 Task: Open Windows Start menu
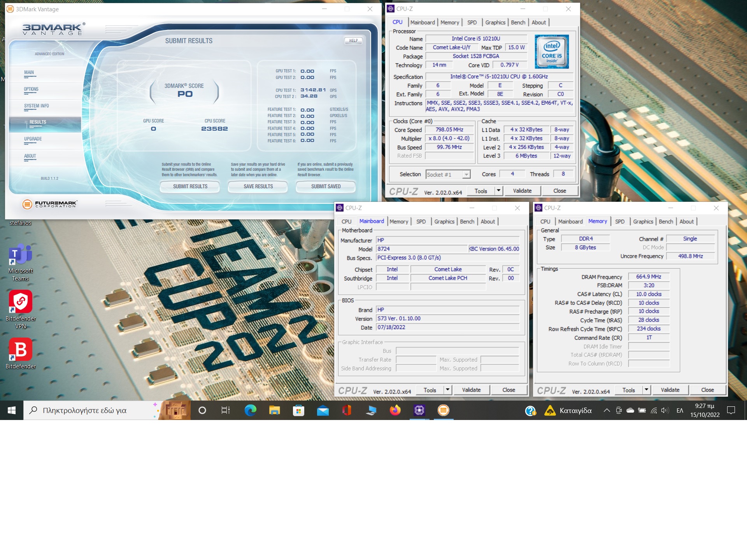coord(12,410)
